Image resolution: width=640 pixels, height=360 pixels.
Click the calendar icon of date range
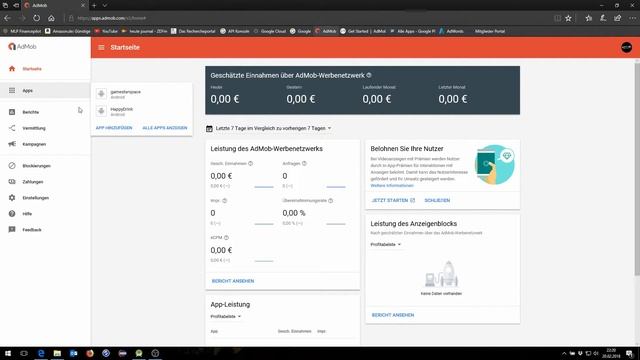click(x=209, y=128)
